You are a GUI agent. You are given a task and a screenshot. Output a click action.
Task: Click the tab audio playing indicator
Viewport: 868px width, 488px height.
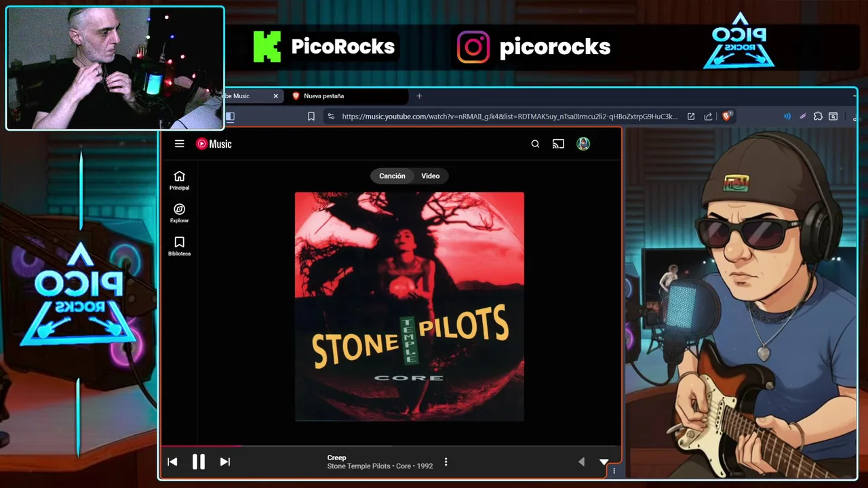pos(787,117)
